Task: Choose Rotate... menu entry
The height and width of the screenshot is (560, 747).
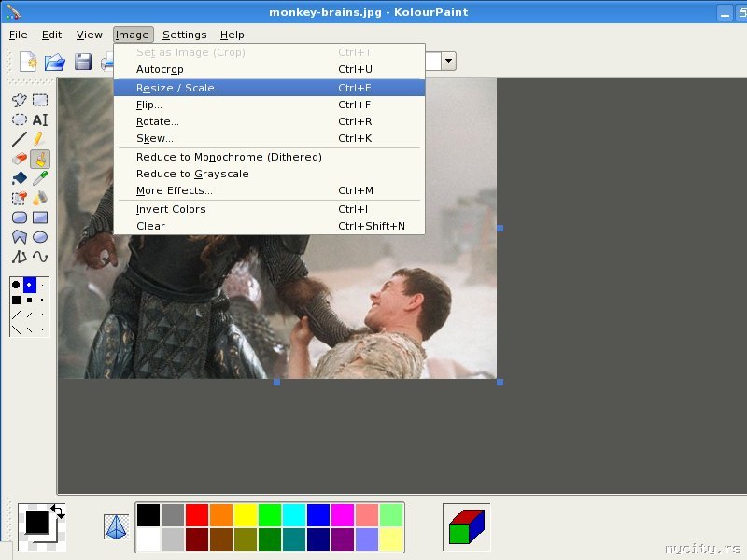Action: [269, 121]
